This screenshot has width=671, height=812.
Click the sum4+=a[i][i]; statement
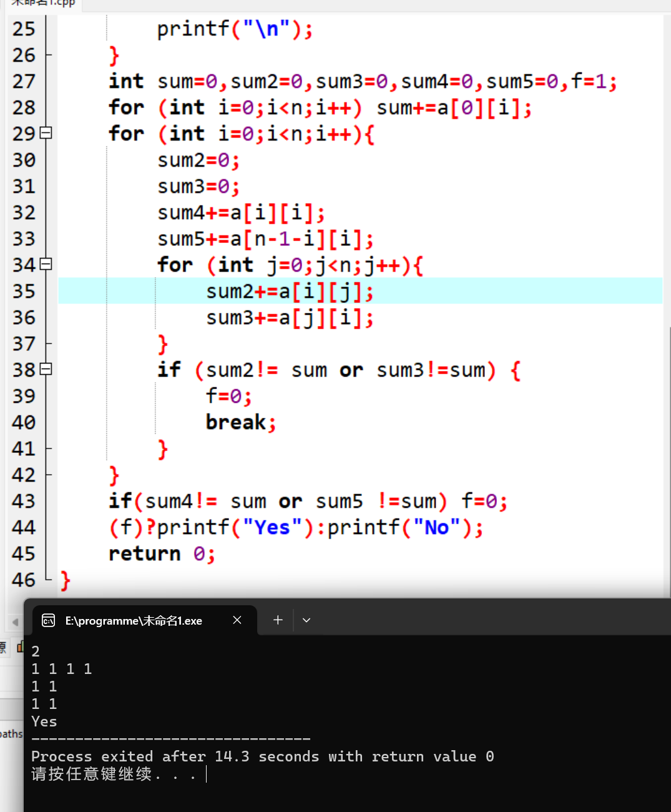[241, 213]
